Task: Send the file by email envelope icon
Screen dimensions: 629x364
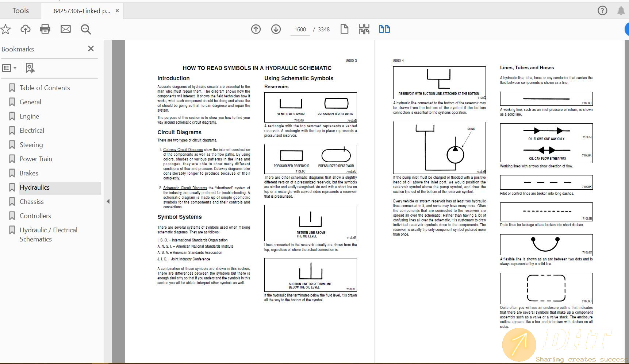Action: tap(66, 29)
